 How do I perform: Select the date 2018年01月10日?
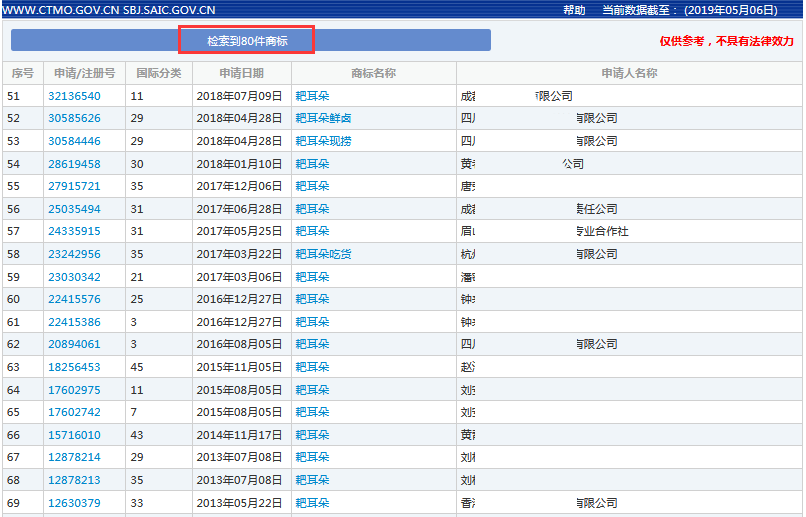[x=240, y=164]
